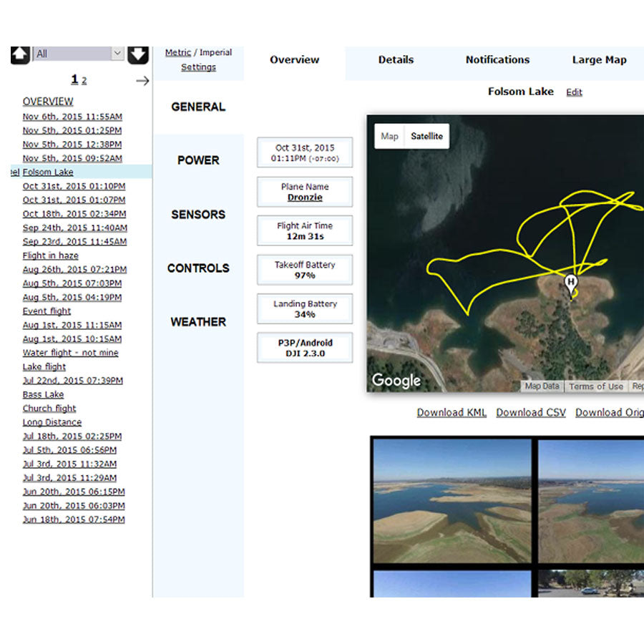
Task: Click the Google logo on the map
Action: click(396, 381)
